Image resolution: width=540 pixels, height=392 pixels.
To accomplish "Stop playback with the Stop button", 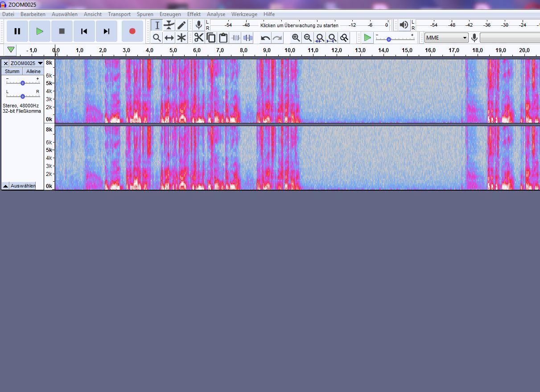I will pos(62,31).
